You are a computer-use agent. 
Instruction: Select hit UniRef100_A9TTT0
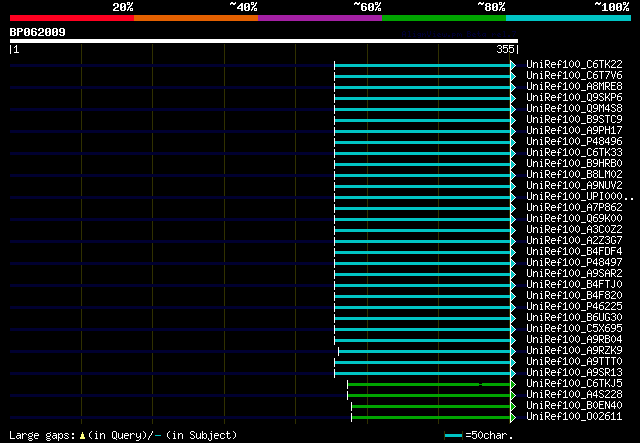574,362
